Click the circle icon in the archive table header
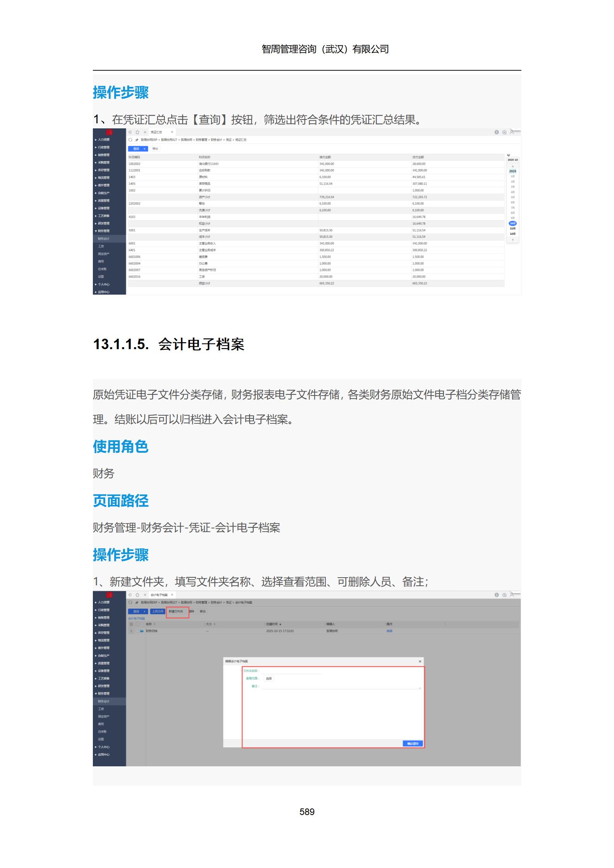The height and width of the screenshot is (868, 614). (x=131, y=624)
